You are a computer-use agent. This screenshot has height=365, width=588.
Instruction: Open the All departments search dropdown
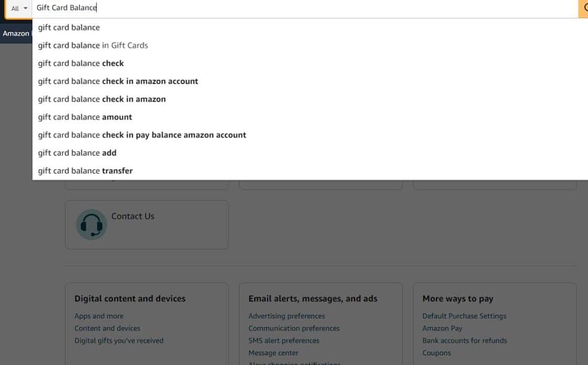(19, 8)
